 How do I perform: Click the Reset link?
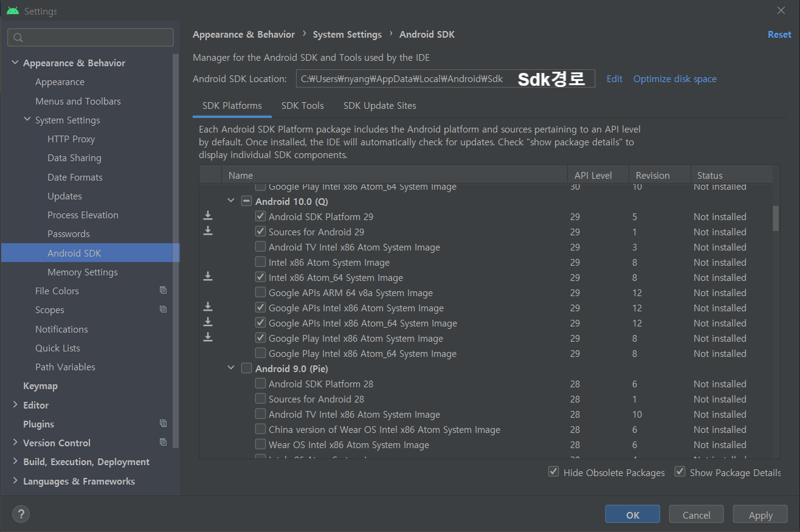779,35
